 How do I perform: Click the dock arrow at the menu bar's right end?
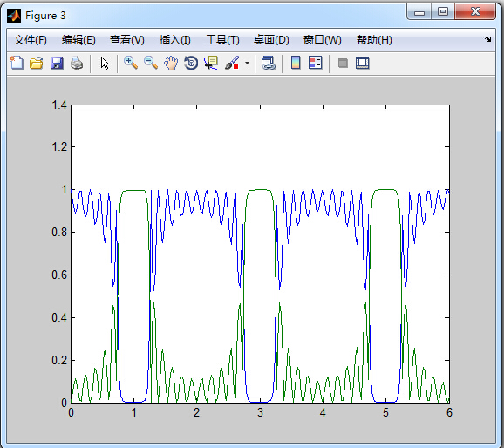click(488, 39)
